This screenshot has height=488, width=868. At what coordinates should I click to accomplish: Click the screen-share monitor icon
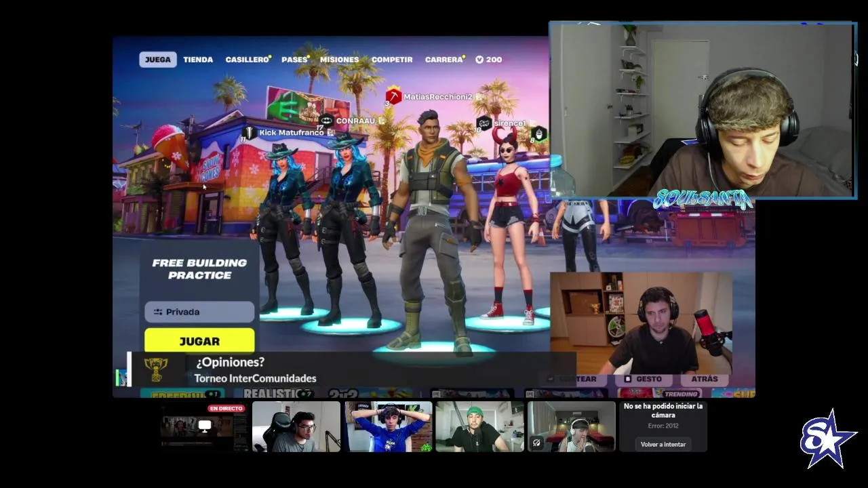click(205, 426)
